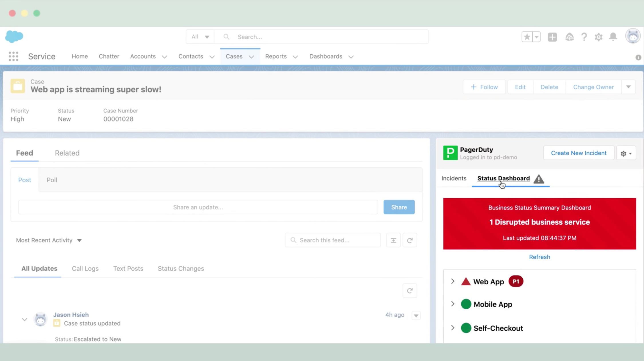This screenshot has width=644, height=361.
Task: Expand the Mobile App service status row
Action: (x=453, y=304)
